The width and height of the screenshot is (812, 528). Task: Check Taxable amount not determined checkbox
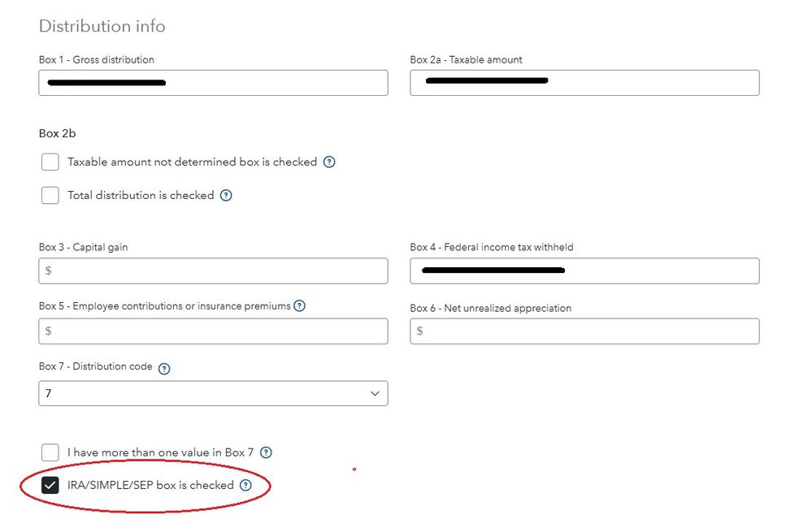50,162
